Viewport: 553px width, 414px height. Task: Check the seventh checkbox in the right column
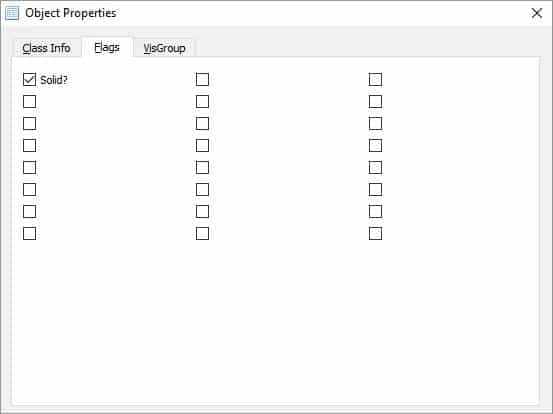click(375, 212)
